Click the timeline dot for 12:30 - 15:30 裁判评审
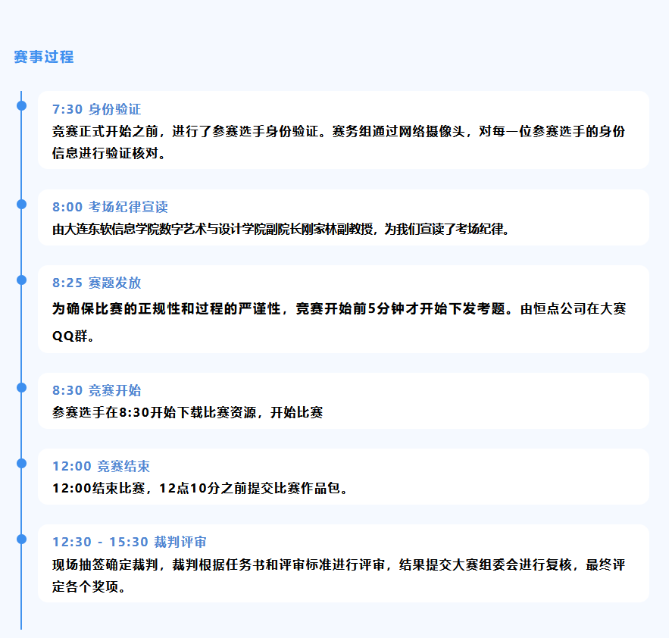672x638 pixels. click(x=21, y=539)
